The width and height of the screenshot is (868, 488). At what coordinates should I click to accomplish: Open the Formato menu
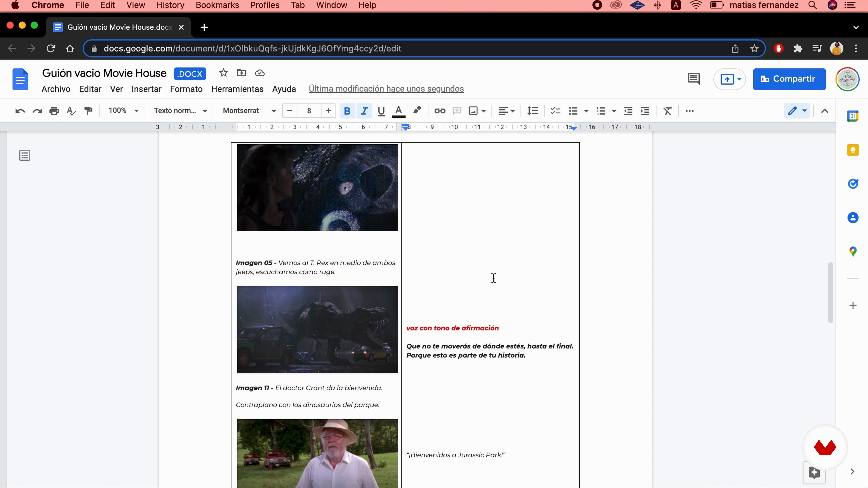coord(186,89)
